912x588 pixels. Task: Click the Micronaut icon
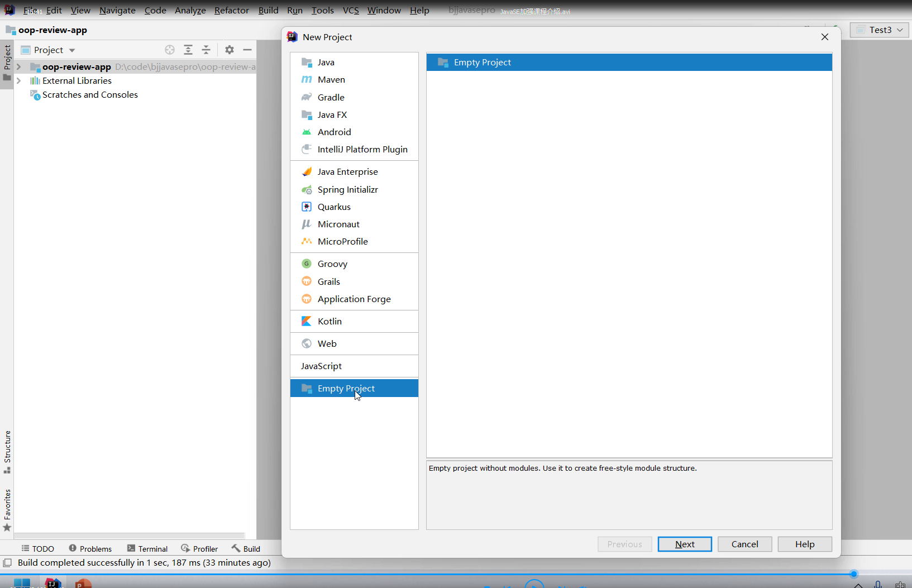(307, 224)
